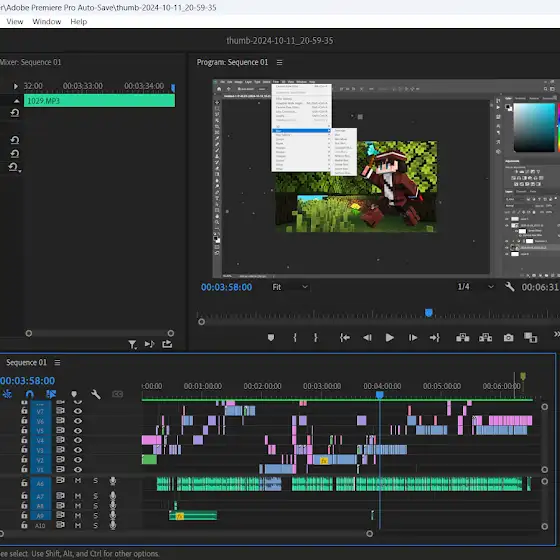Click the Program monitor playhead marker
Image resolution: width=560 pixels, height=560 pixels.
429,313
